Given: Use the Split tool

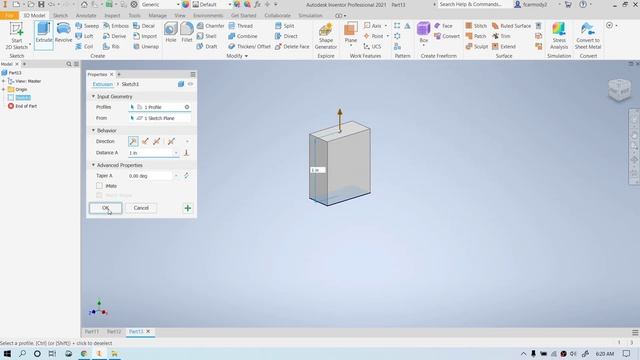Looking at the screenshot, I should click(x=284, y=26).
